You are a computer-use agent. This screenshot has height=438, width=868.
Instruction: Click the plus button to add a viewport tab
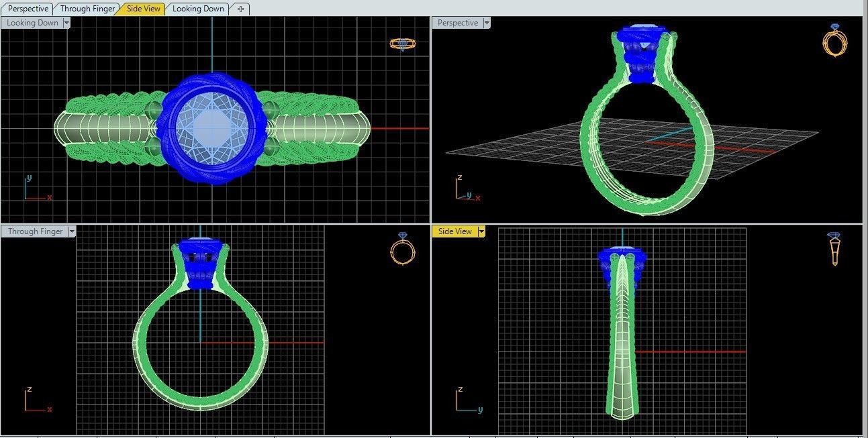pyautogui.click(x=240, y=9)
